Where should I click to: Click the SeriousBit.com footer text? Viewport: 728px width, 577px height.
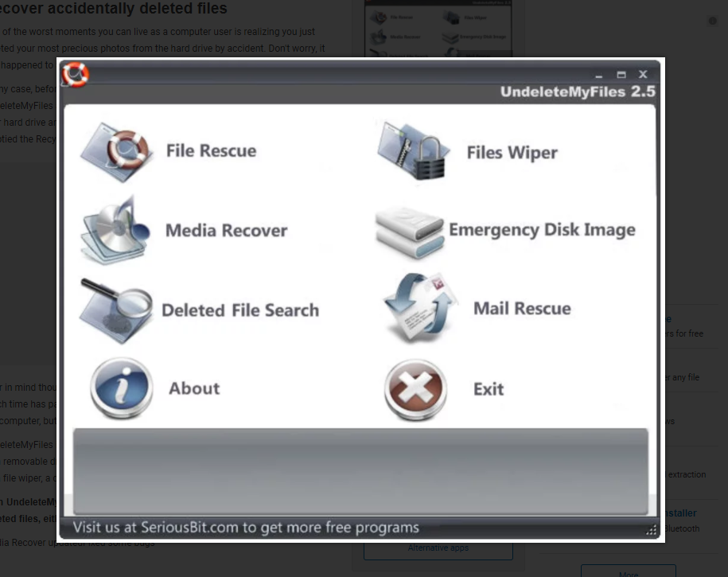pyautogui.click(x=246, y=528)
